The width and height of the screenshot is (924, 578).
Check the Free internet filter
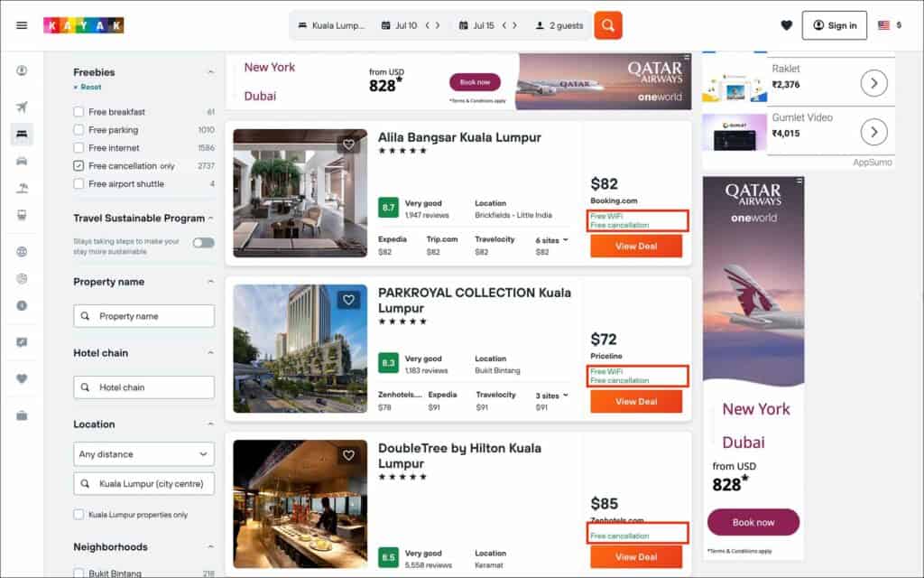click(79, 147)
